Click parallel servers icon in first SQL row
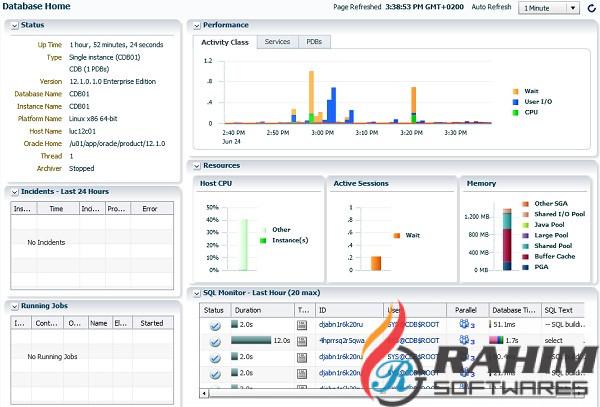 (466, 325)
